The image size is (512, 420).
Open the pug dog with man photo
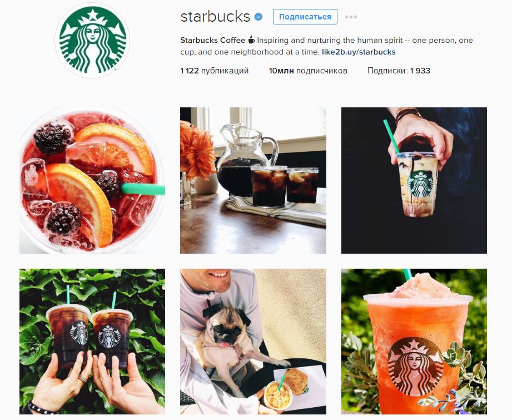pyautogui.click(x=253, y=342)
